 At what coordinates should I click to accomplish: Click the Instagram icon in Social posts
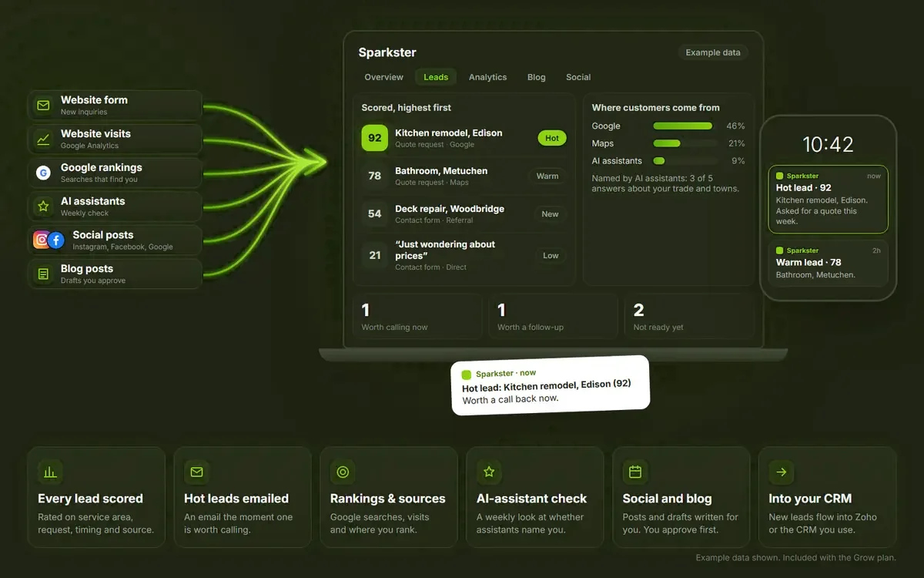coord(42,240)
